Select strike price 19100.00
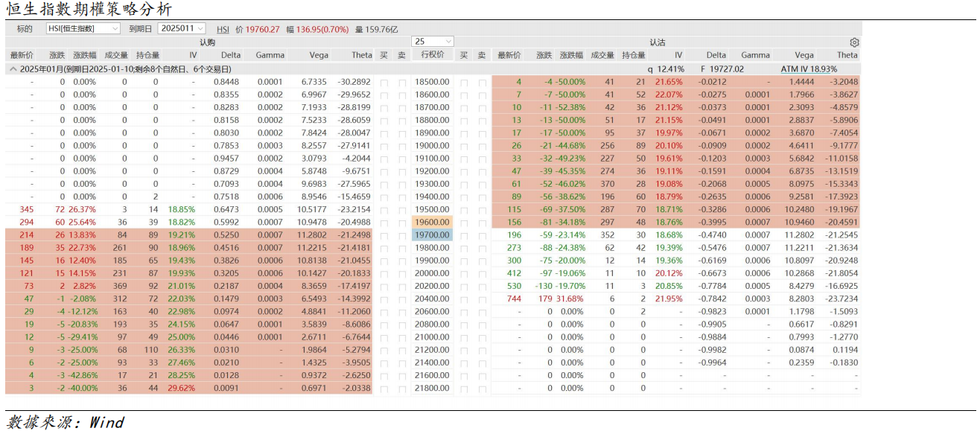Screen dimensions: 980x434 coord(433,158)
